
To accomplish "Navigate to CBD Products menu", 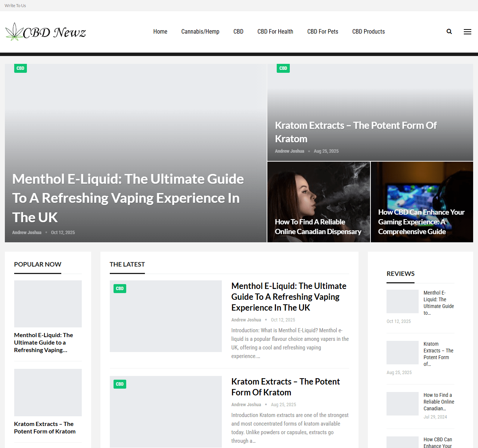I will 368,32.
